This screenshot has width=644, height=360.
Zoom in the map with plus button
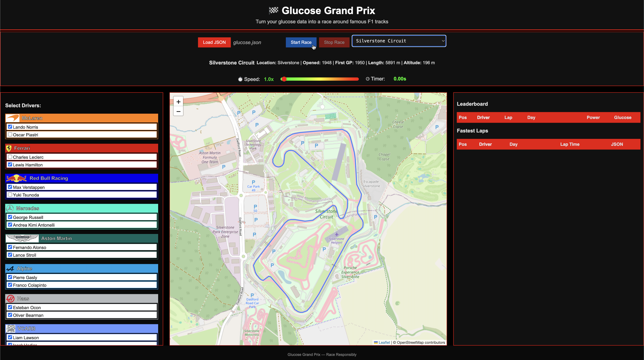[x=178, y=102]
